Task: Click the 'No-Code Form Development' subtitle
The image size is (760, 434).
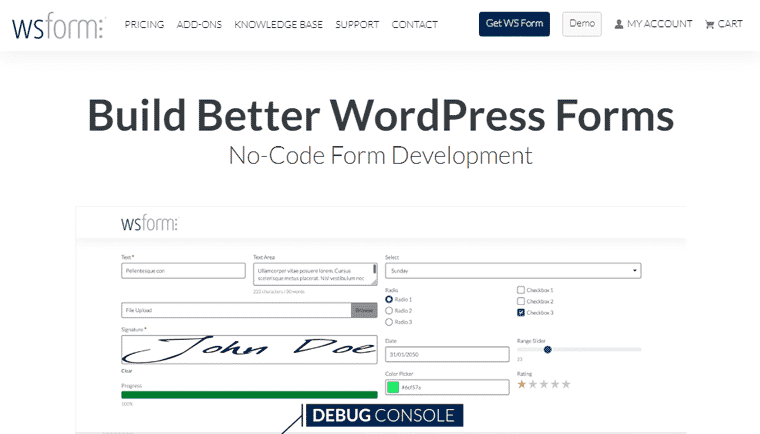Action: [x=380, y=156]
